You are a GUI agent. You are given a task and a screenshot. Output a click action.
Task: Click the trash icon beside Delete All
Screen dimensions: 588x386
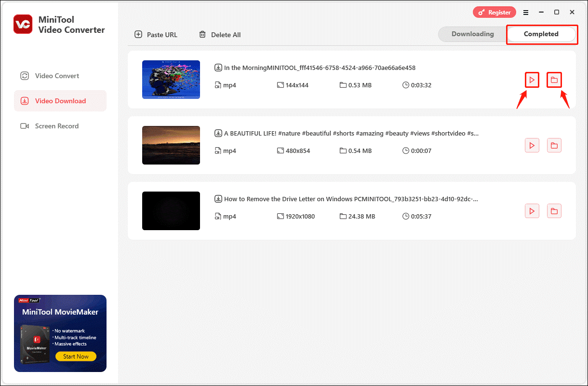coord(202,35)
